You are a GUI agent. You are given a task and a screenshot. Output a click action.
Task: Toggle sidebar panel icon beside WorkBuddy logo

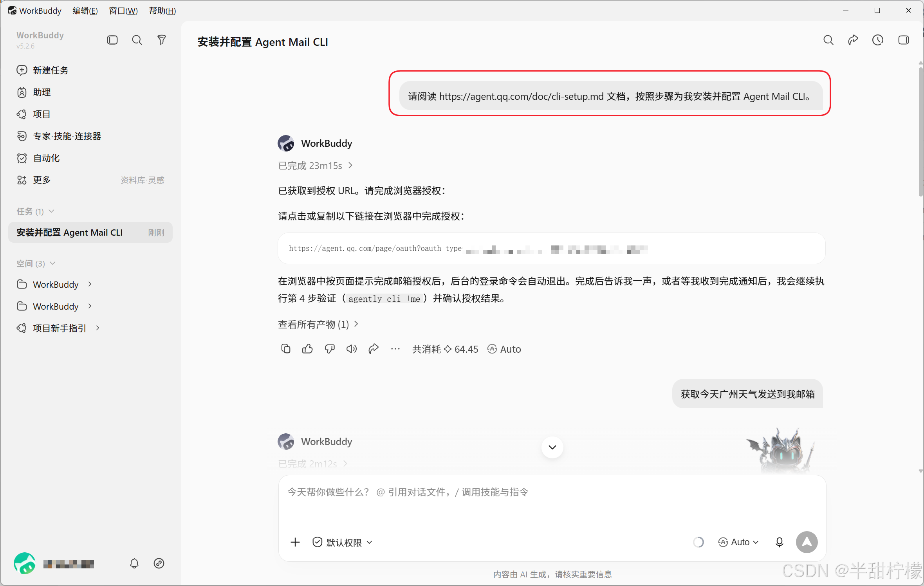pos(112,40)
